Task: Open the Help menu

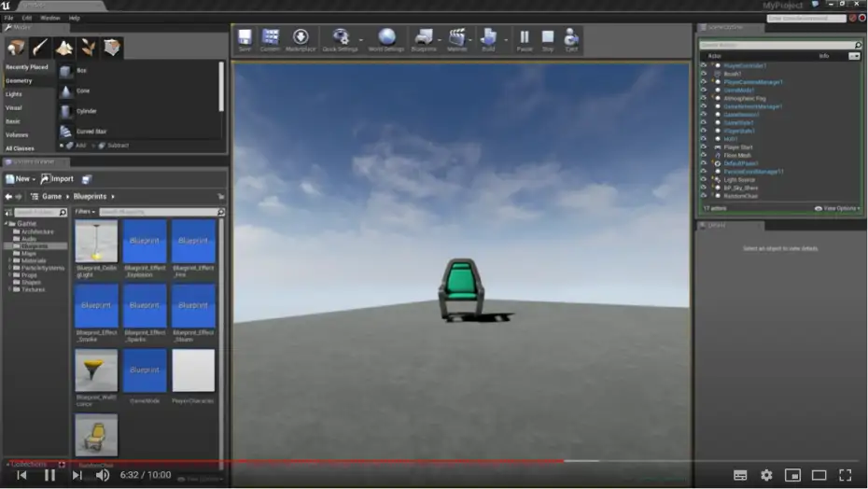Action: point(74,18)
